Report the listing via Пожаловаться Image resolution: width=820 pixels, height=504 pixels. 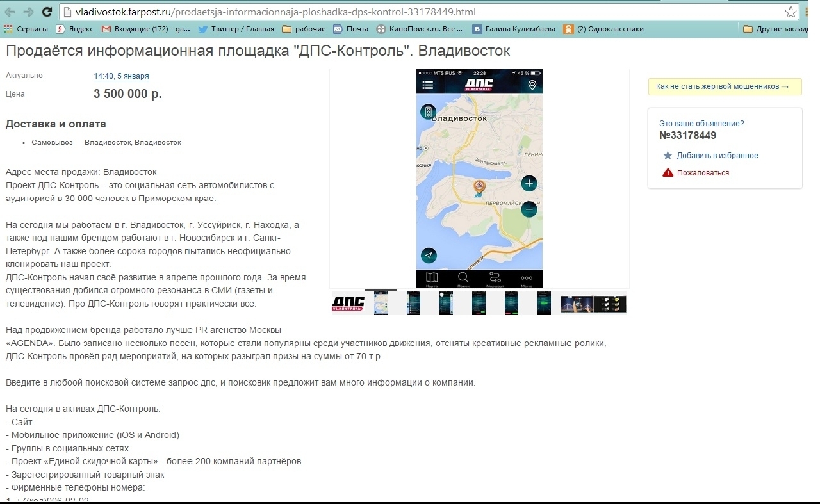click(x=703, y=173)
